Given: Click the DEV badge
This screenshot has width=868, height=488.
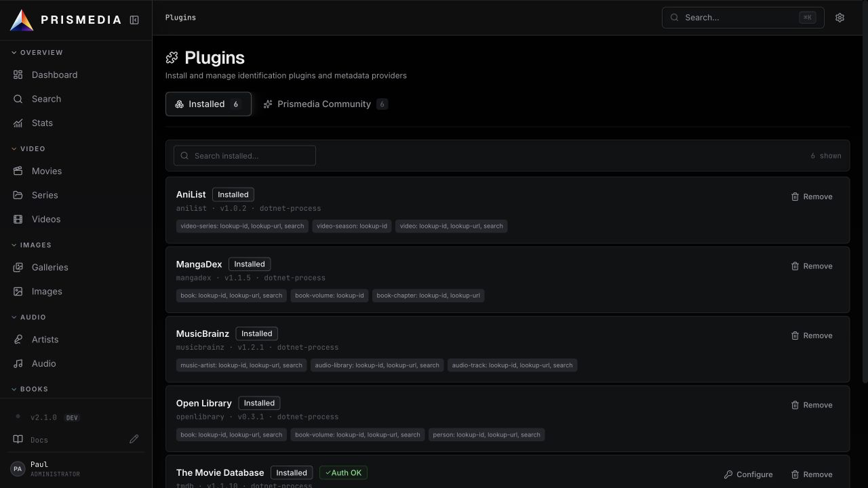Looking at the screenshot, I should [x=72, y=418].
